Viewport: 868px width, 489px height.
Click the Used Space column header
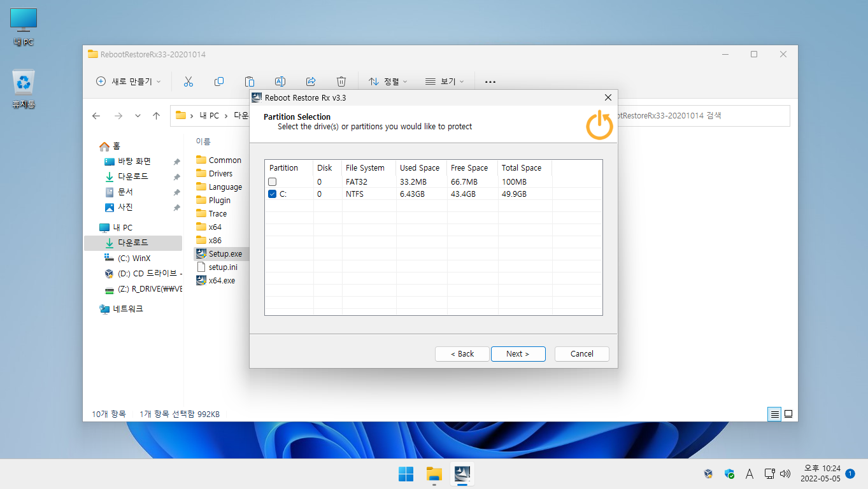(421, 168)
